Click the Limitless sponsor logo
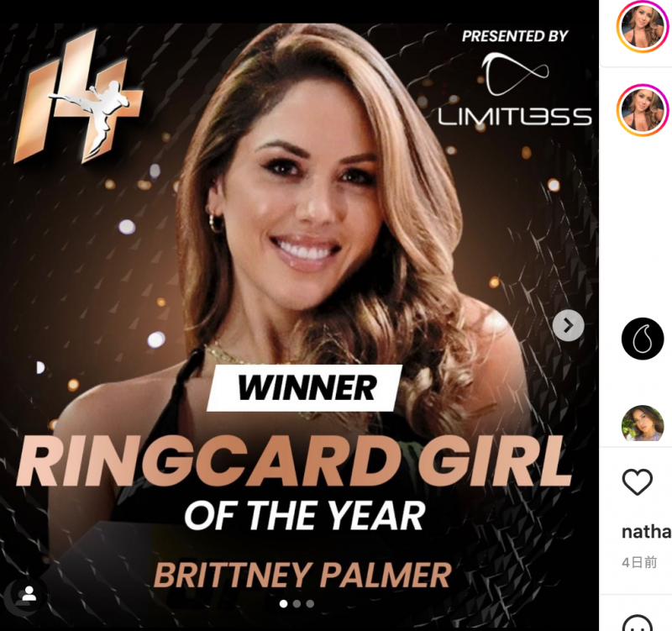 pyautogui.click(x=515, y=90)
